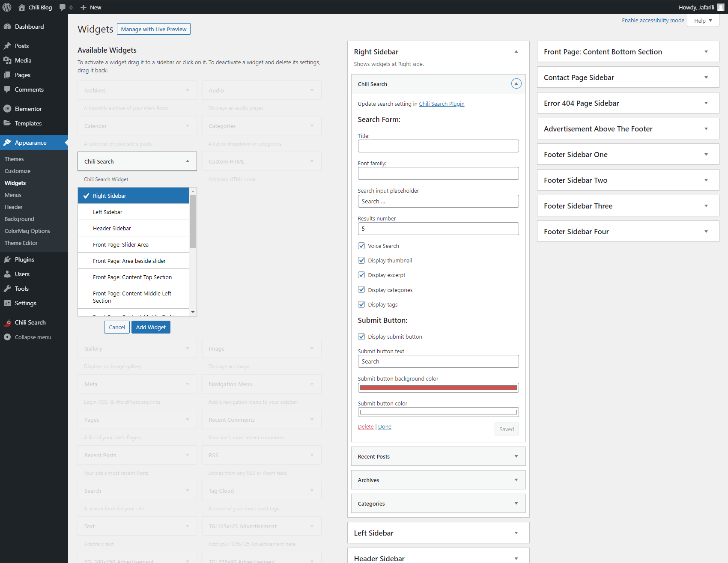Open Menus submenu item
The height and width of the screenshot is (563, 728).
pos(13,195)
